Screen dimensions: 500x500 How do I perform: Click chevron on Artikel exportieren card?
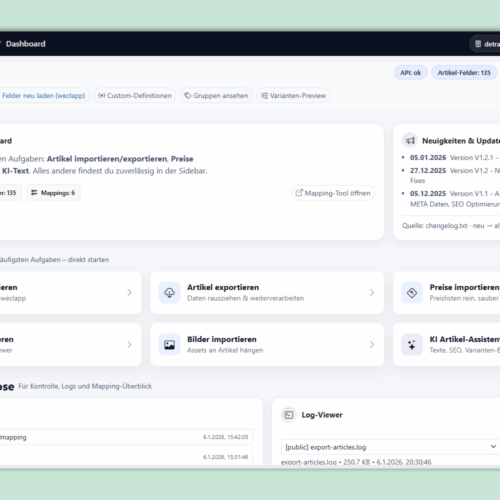[372, 293]
